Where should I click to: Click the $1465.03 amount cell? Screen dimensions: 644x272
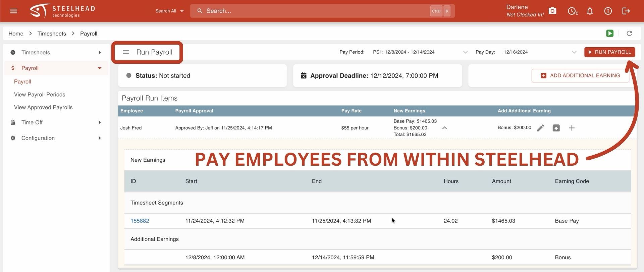(503, 221)
